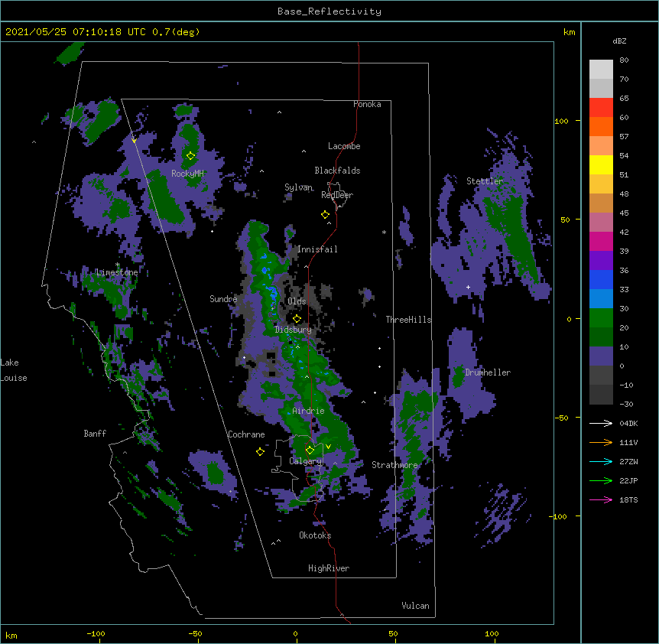Click the Airdrie label
Viewport: 659px width, 644px height.
pos(309,411)
